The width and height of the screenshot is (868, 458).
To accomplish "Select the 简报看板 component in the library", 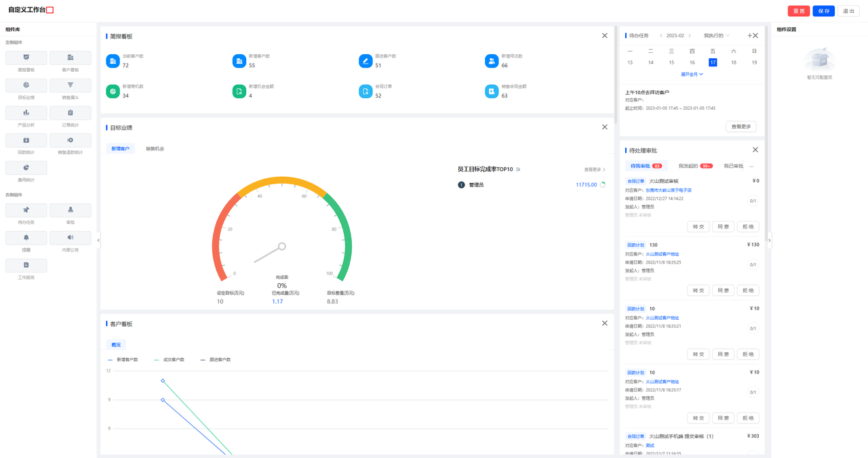I will pos(26,58).
